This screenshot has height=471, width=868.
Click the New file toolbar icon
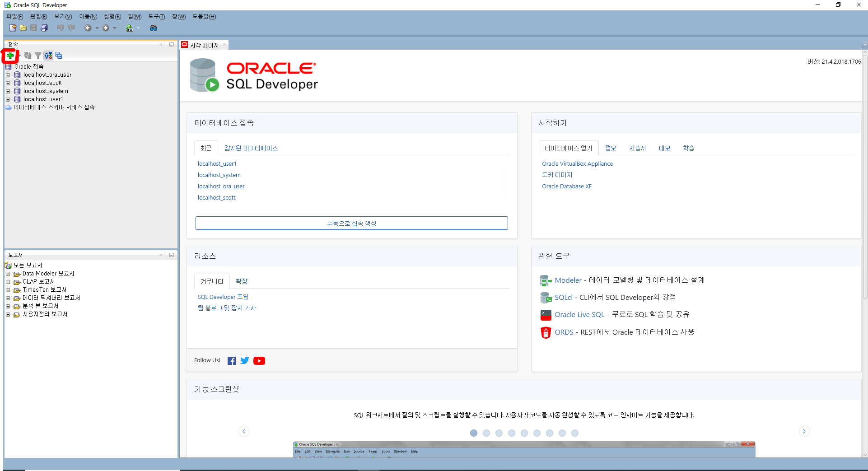[13, 28]
